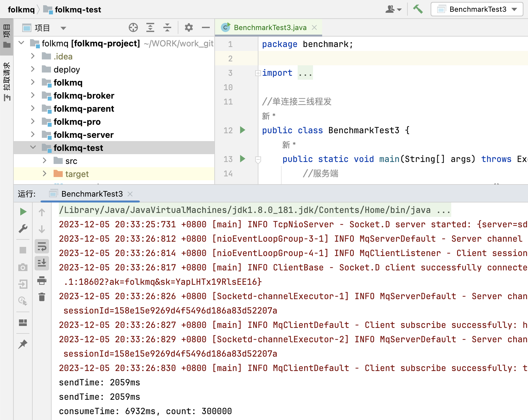This screenshot has height=420, width=528.
Task: Click the pin tab icon
Action: (23, 344)
